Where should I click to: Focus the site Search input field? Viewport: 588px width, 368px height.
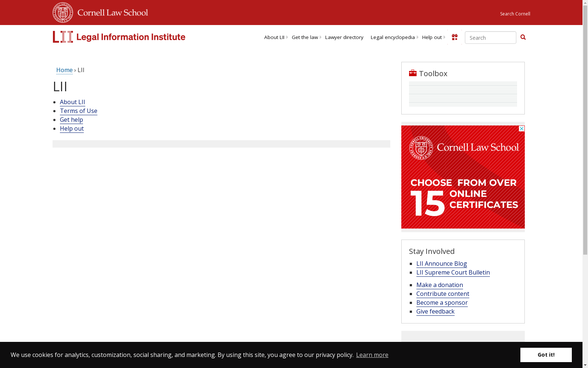[x=490, y=38]
